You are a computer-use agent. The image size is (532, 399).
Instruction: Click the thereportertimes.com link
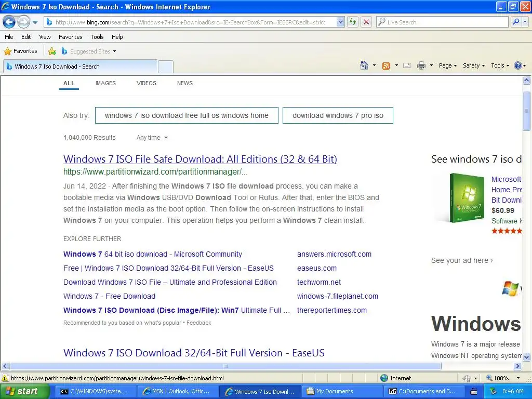coord(332,310)
